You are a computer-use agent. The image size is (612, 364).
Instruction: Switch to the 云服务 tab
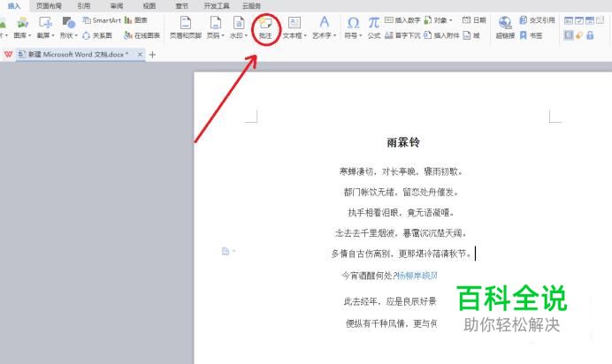coord(251,6)
